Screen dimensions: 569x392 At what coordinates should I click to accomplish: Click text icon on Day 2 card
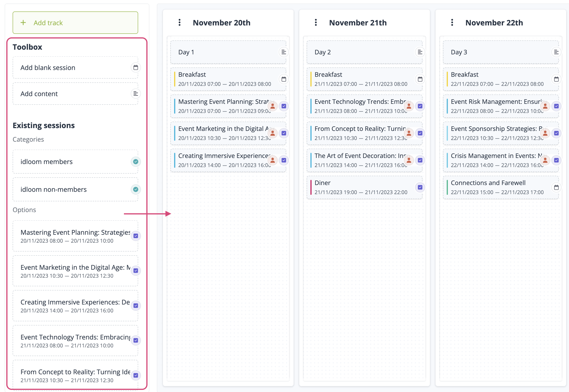click(x=420, y=52)
